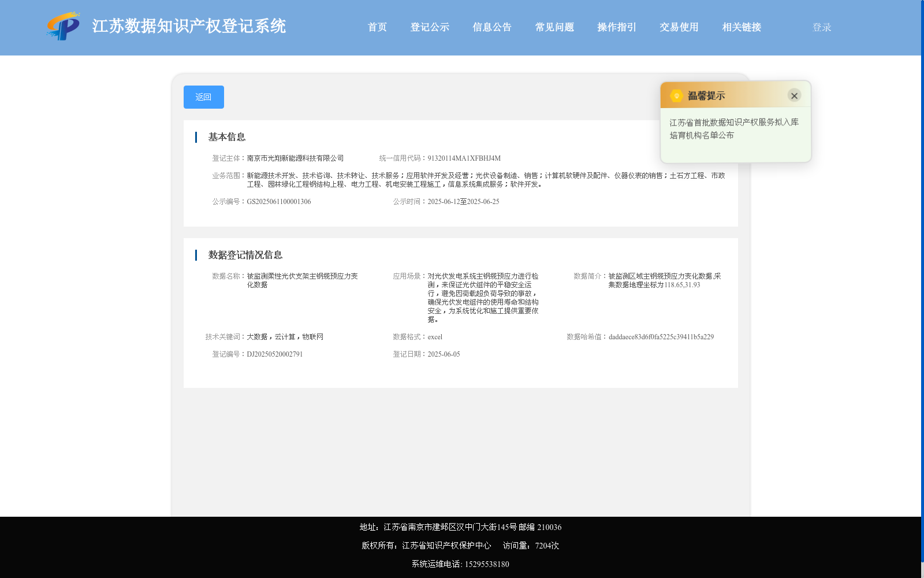The width and height of the screenshot is (924, 578).
Task: Open the 登记公示 menu item
Action: coord(430,27)
